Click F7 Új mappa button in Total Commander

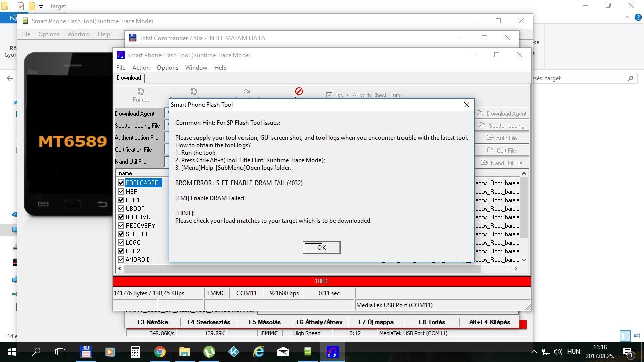376,322
